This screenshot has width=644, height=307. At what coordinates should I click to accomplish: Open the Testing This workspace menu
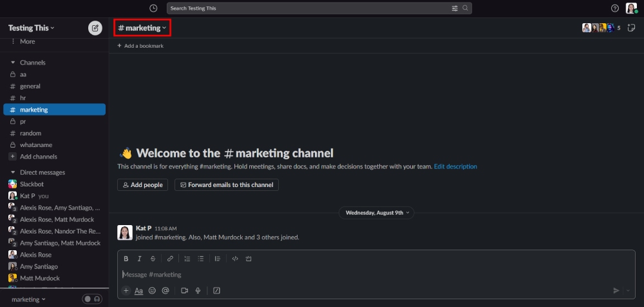point(31,28)
